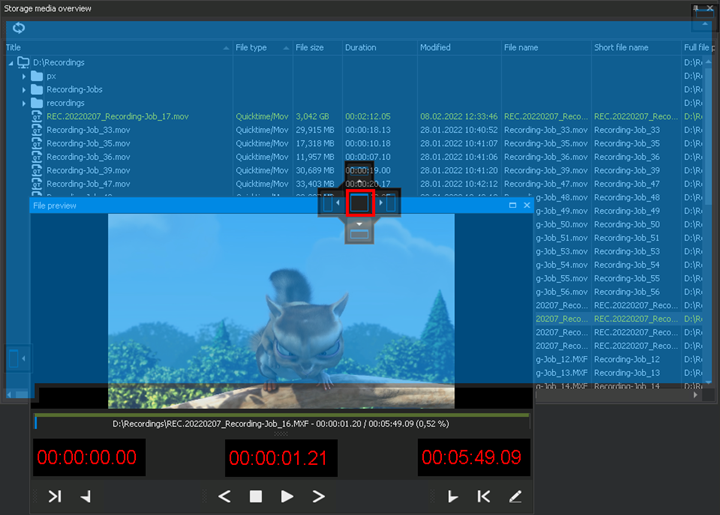Select REC.20220207_Recording-Job_17.mov title
Image resolution: width=720 pixels, height=515 pixels.
click(x=117, y=117)
